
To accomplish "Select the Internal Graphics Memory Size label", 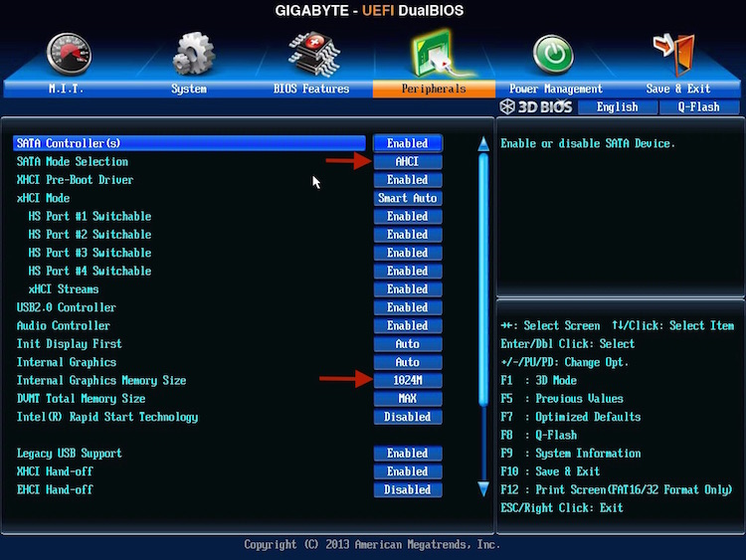I will (101, 381).
